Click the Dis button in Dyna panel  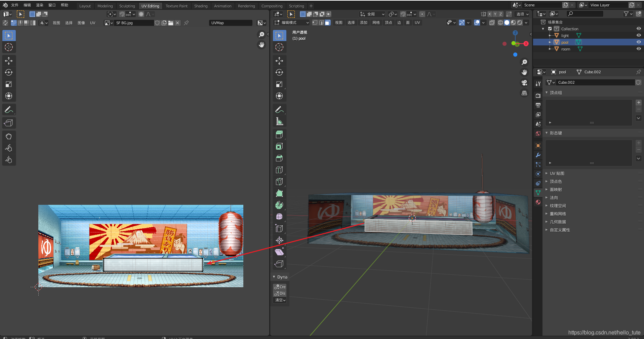(280, 293)
